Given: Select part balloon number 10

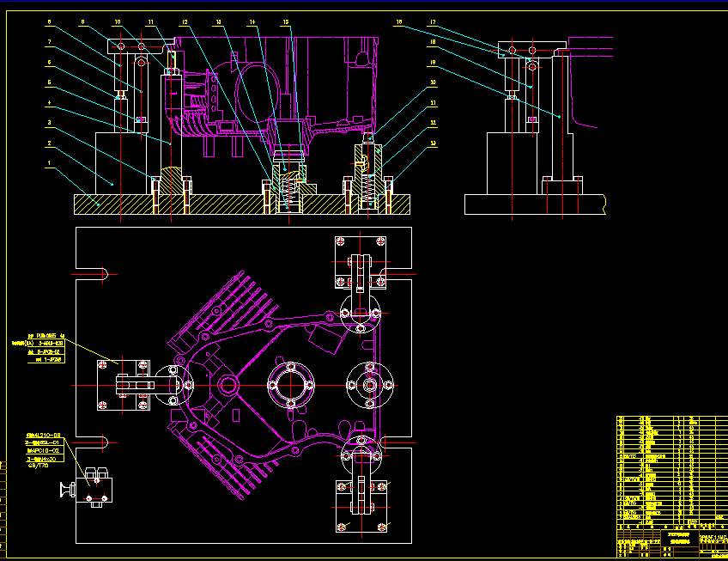Looking at the screenshot, I should pyautogui.click(x=118, y=21).
